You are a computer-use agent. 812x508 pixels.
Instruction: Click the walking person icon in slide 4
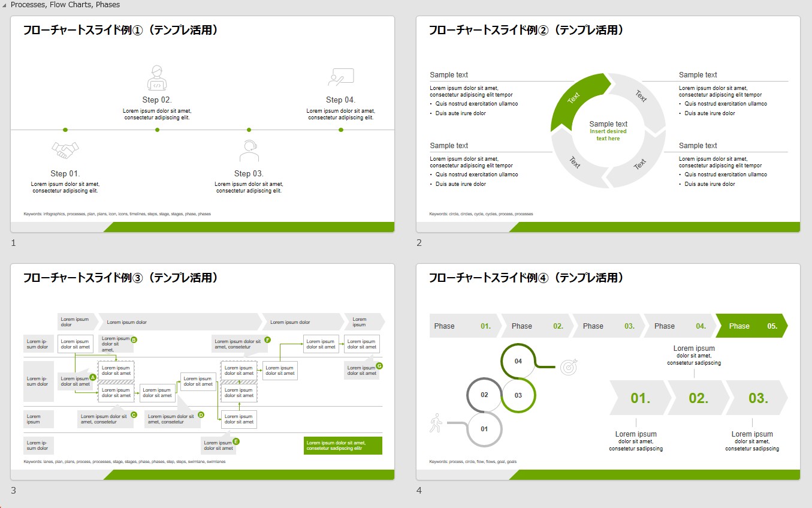436,423
